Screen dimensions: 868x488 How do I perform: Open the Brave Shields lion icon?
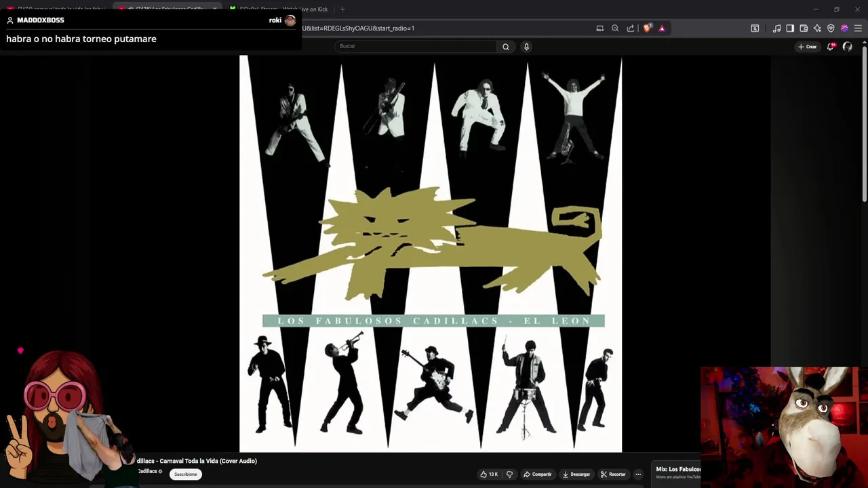click(x=647, y=28)
